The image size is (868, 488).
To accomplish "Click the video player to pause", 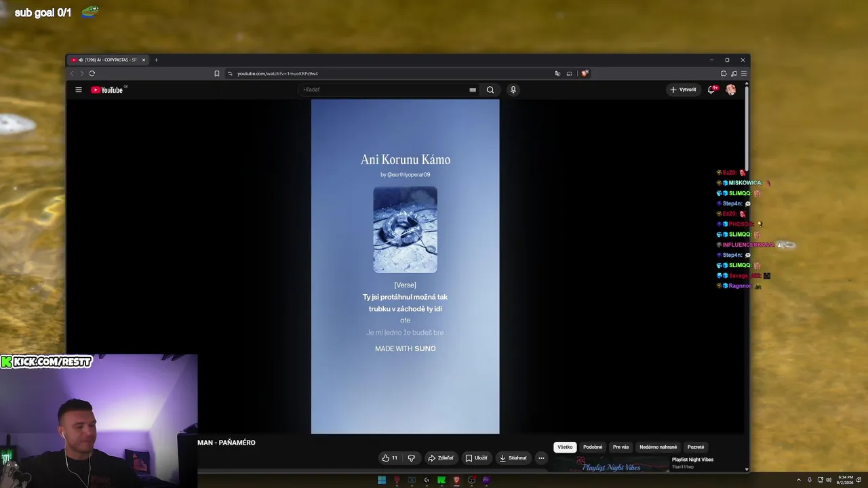I will tap(405, 266).
